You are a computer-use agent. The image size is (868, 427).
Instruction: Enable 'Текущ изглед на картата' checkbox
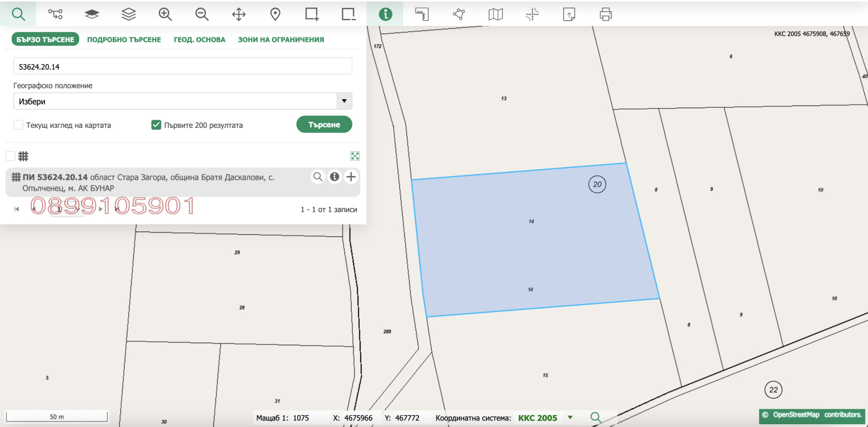[18, 125]
